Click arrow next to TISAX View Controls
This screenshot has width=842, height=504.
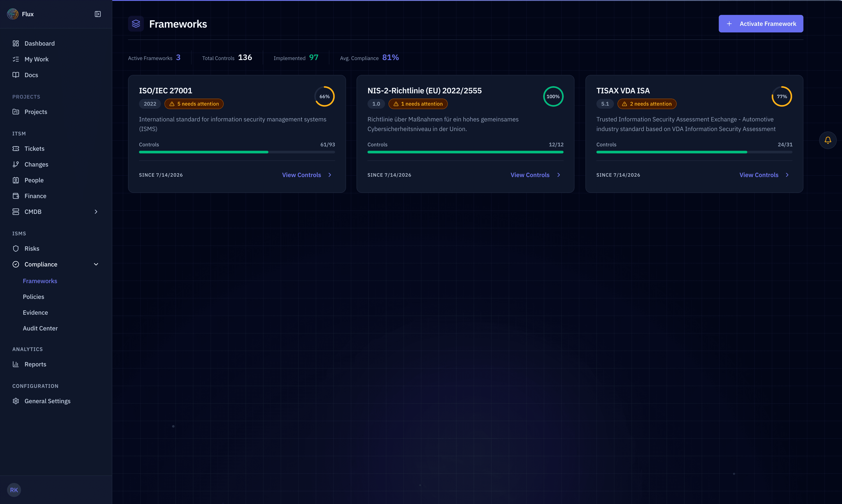pyautogui.click(x=787, y=175)
